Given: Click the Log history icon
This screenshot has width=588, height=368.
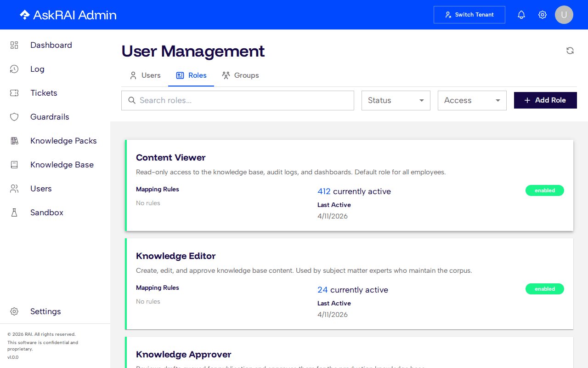Looking at the screenshot, I should 14,69.
